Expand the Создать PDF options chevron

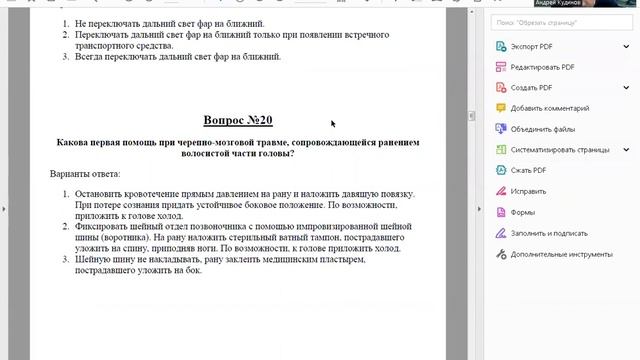626,88
